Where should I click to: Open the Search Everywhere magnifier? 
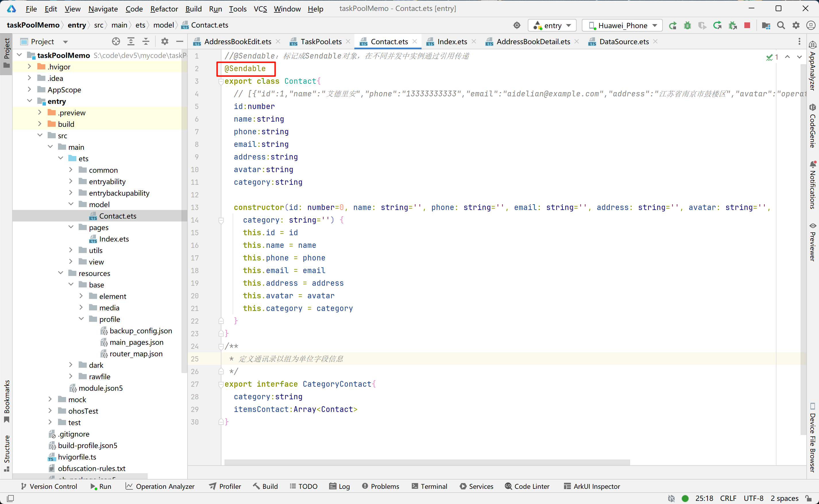pos(781,25)
